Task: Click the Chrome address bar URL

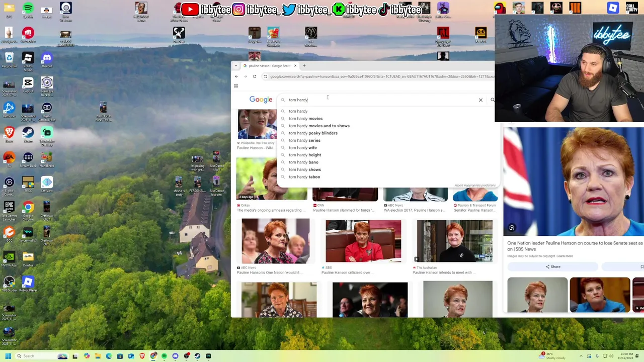Action: click(x=382, y=76)
